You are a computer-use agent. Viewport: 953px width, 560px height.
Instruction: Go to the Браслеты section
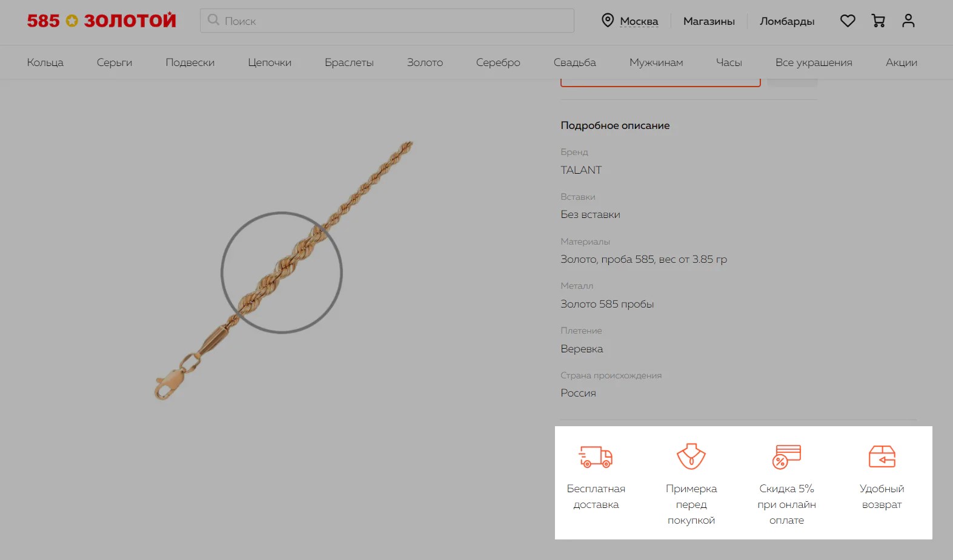tap(349, 62)
